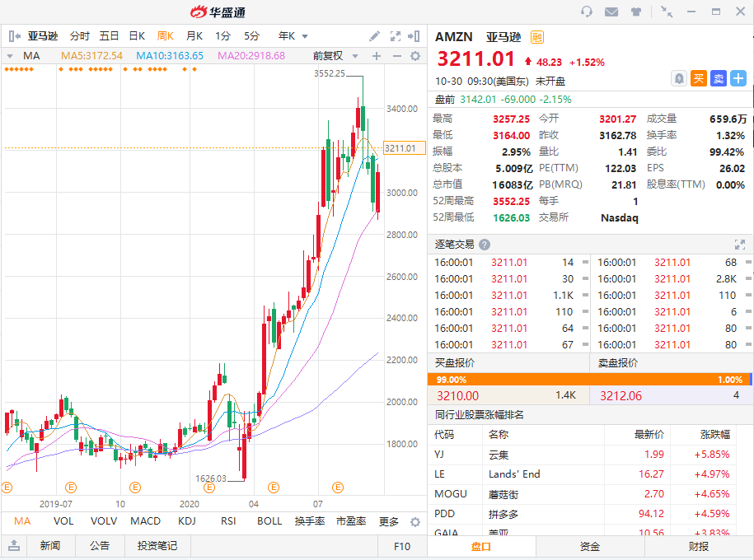
Task: Open the price adjustment dropdown arrow
Action: click(x=355, y=56)
